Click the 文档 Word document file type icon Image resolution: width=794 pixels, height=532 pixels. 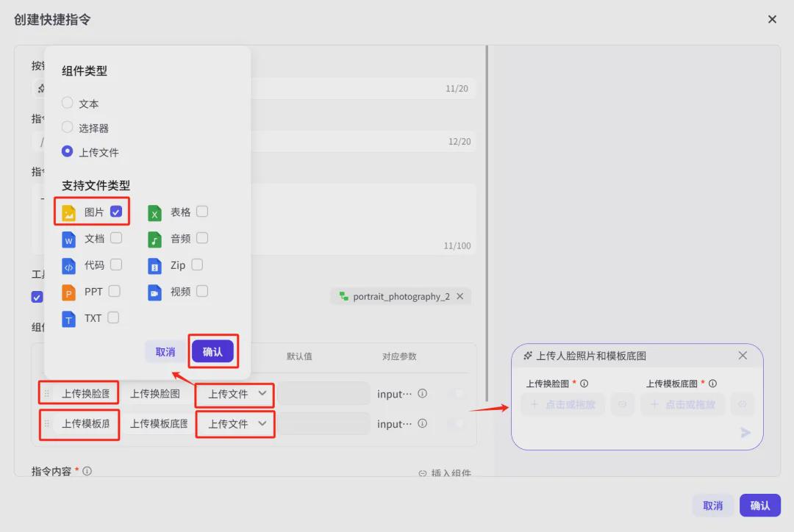pos(70,239)
